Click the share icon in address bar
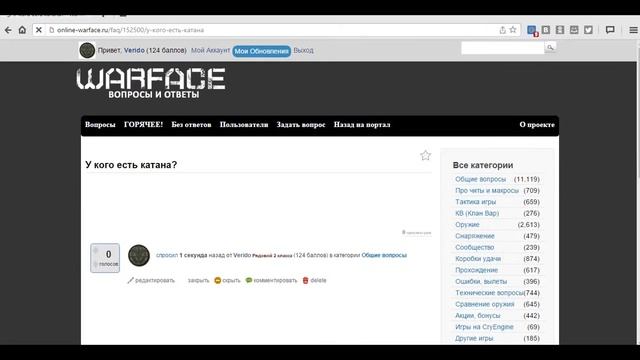 coord(502,30)
